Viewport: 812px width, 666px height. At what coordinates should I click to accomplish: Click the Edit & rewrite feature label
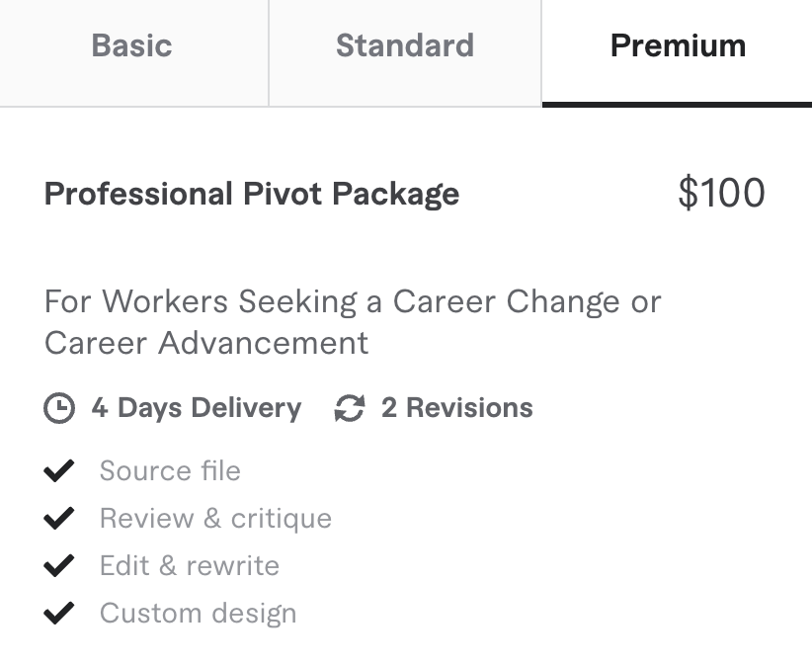pos(190,565)
